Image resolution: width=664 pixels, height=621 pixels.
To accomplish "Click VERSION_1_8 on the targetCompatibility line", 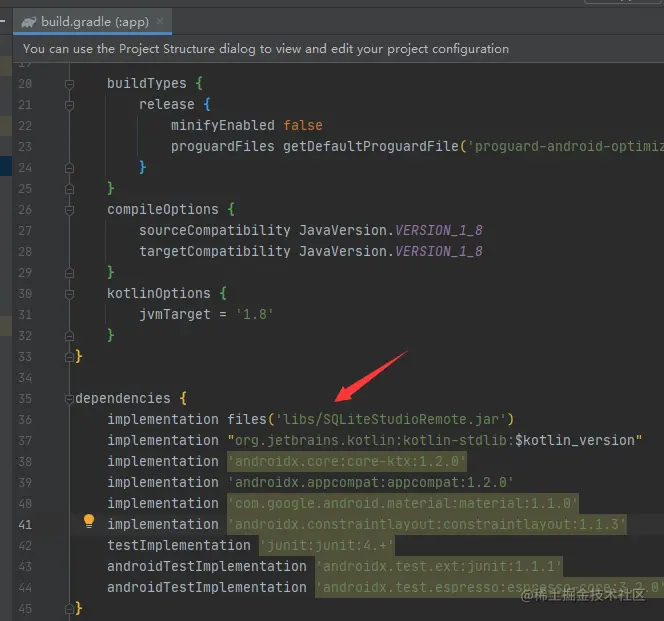I will [x=439, y=251].
